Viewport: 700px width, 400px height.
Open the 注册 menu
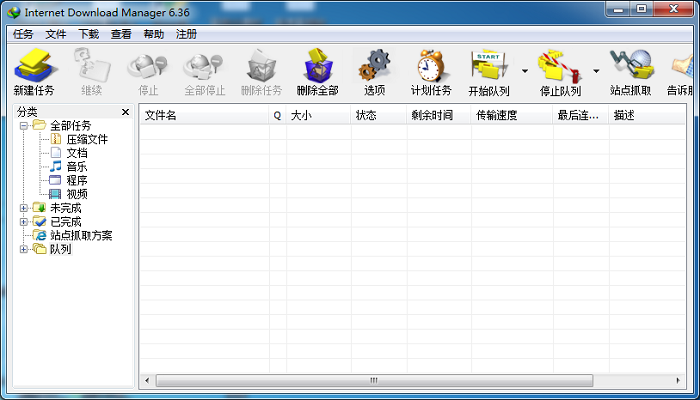click(x=186, y=34)
